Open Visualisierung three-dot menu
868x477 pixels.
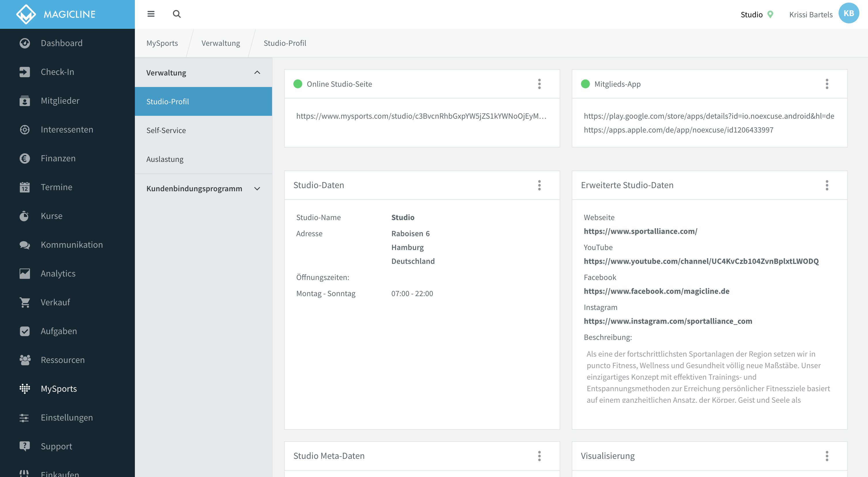pos(827,456)
